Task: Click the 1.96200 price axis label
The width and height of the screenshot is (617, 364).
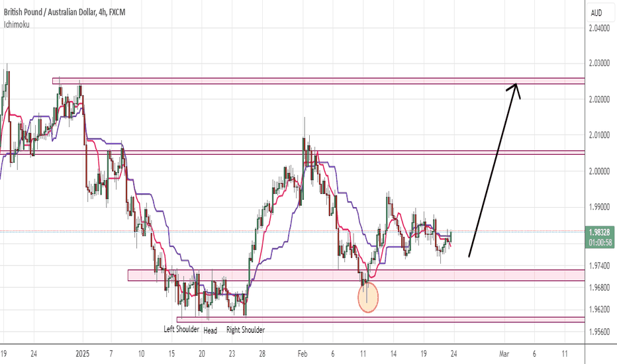Action: click(599, 309)
